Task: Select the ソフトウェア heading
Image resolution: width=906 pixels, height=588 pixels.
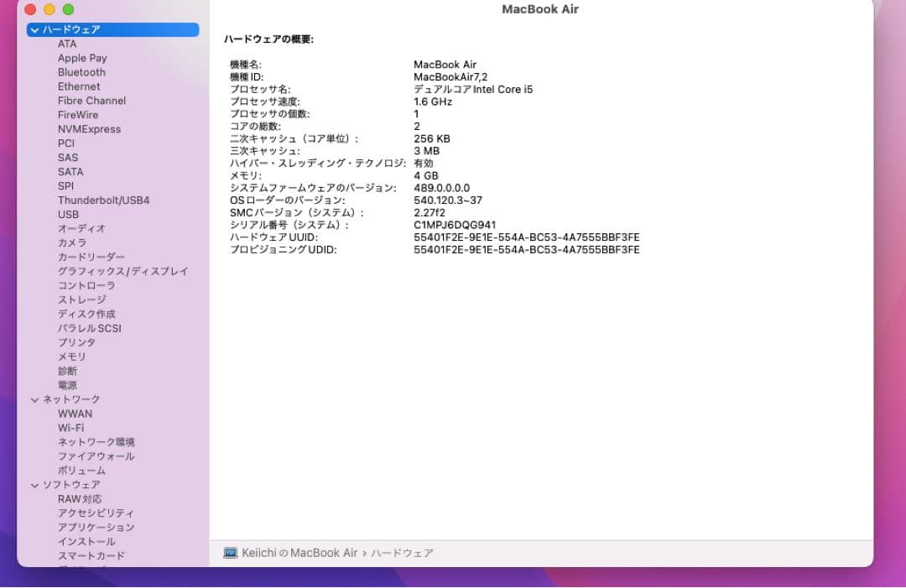Action: [x=71, y=485]
